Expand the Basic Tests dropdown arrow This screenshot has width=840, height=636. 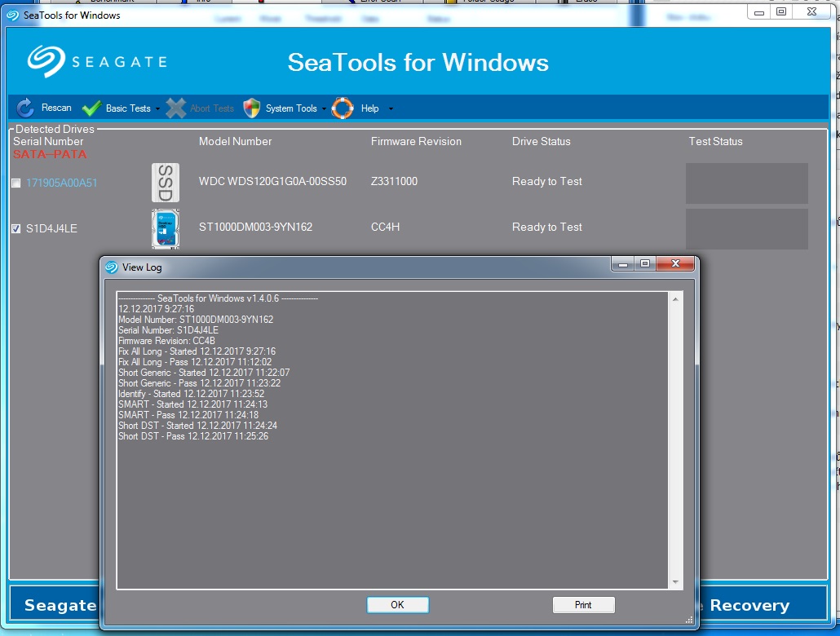[157, 108]
